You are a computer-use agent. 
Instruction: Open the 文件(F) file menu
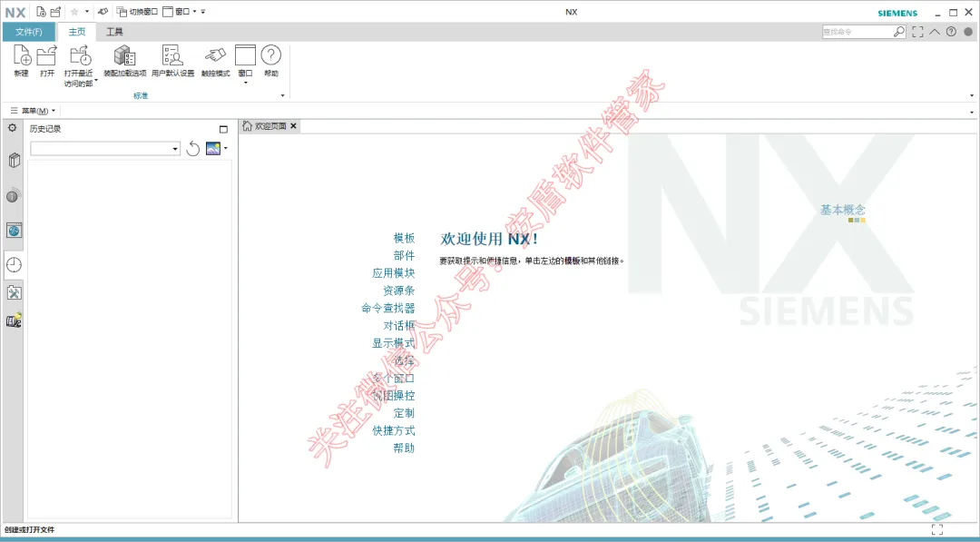pyautogui.click(x=29, y=32)
